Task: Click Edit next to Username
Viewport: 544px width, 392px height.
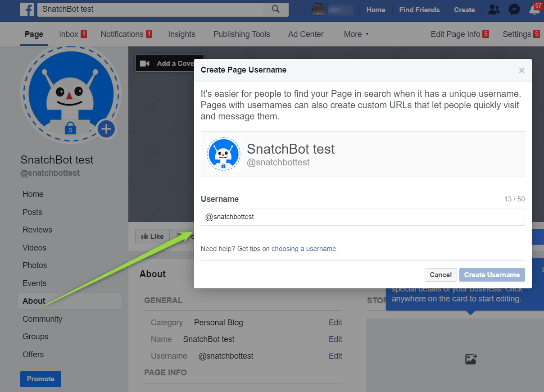Action: [335, 356]
